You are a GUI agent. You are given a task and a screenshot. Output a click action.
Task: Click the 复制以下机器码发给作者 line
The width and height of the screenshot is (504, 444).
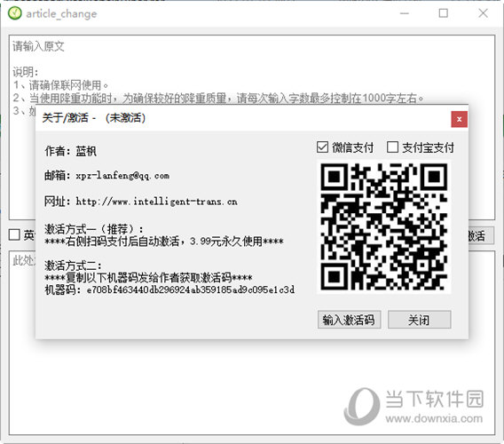pos(148,278)
